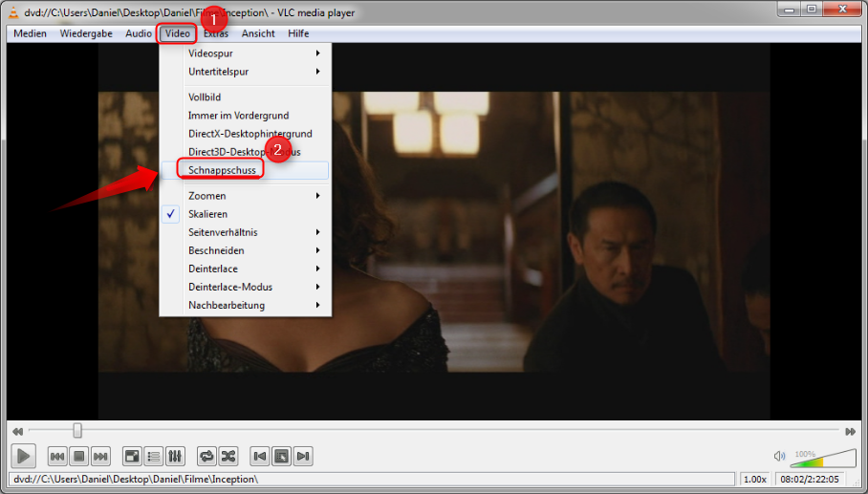Open the Ansicht menu
Image resolution: width=868 pixels, height=494 pixels.
click(x=258, y=33)
